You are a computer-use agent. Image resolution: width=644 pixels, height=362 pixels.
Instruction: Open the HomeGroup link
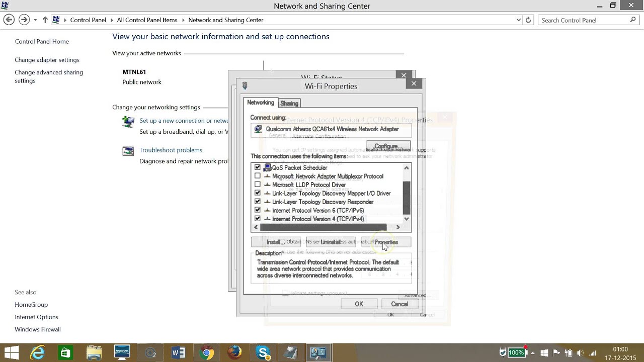click(x=31, y=304)
